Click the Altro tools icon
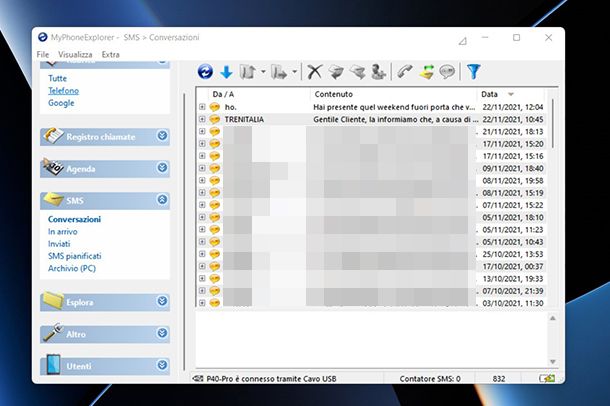The height and width of the screenshot is (406, 610). point(53,332)
